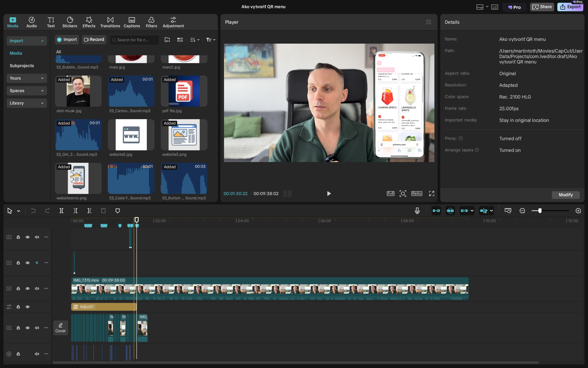588x368 pixels.
Task: Toggle main track magnet
Action: pos(436,211)
